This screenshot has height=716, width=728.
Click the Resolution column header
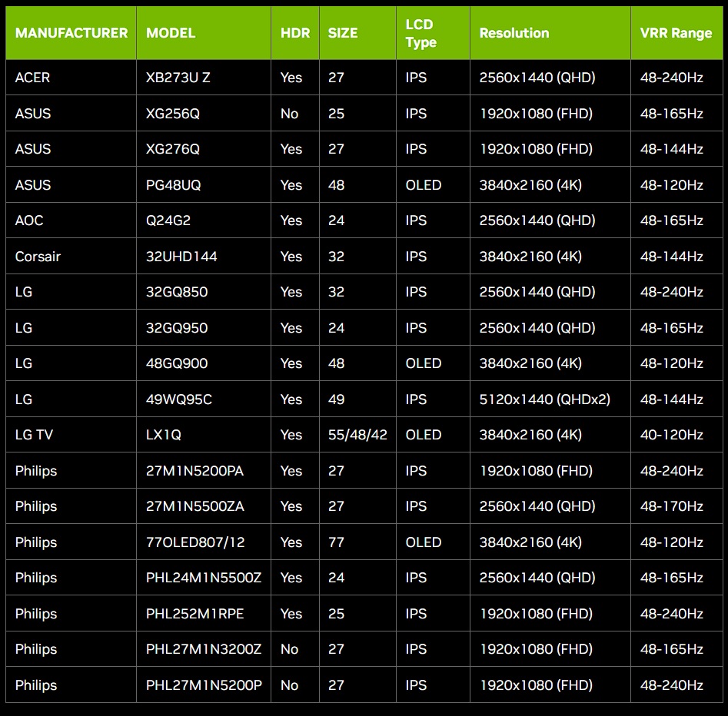(550, 33)
